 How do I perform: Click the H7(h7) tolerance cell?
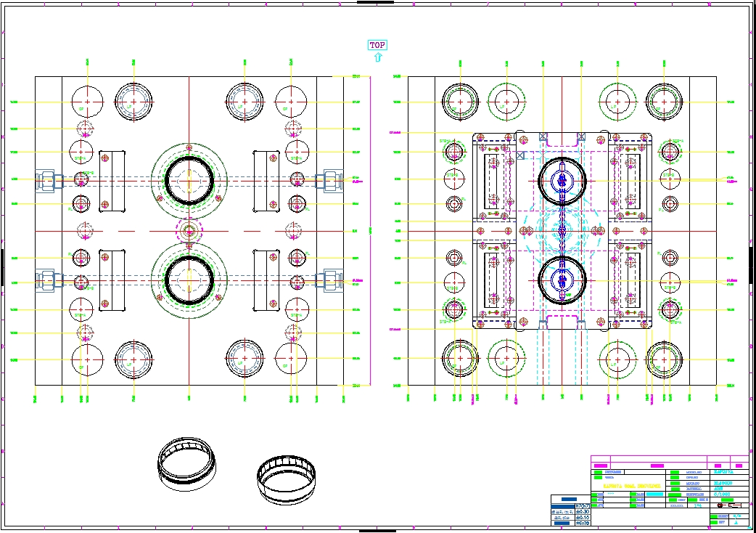click(x=582, y=505)
